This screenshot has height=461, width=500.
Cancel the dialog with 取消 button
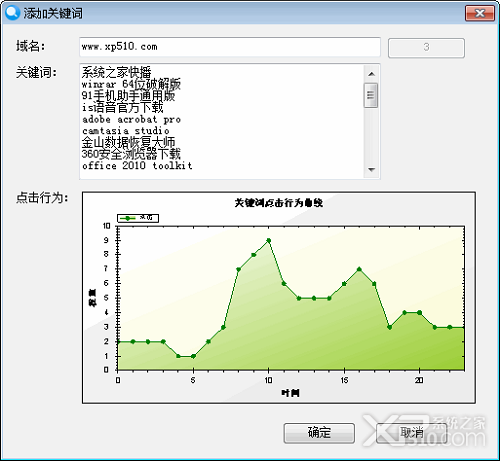point(412,433)
